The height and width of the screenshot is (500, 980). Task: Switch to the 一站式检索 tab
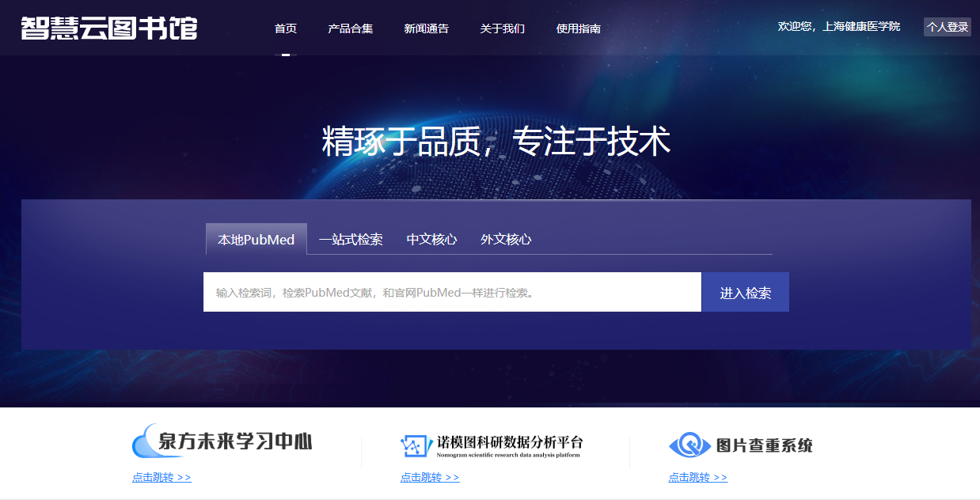click(351, 239)
